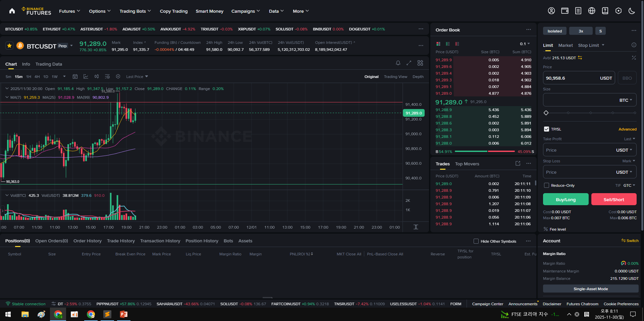Switch chart view to Depth
This screenshot has height=321, width=644.
point(418,77)
